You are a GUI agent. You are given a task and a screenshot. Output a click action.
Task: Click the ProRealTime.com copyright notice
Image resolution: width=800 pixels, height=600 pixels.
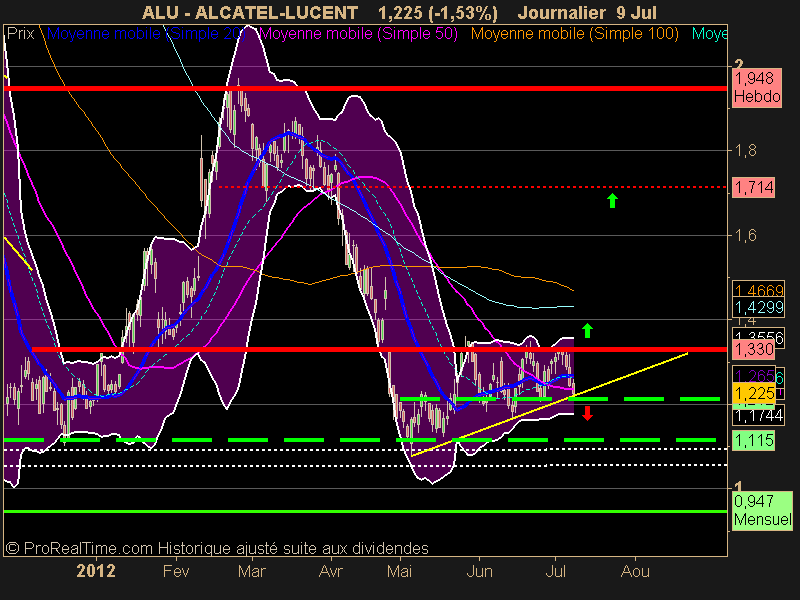point(217,548)
